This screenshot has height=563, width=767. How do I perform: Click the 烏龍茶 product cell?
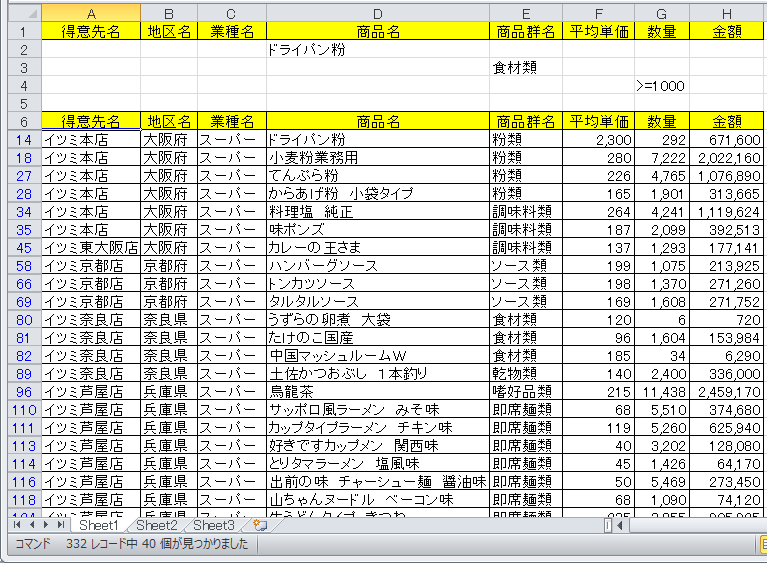tap(377, 391)
